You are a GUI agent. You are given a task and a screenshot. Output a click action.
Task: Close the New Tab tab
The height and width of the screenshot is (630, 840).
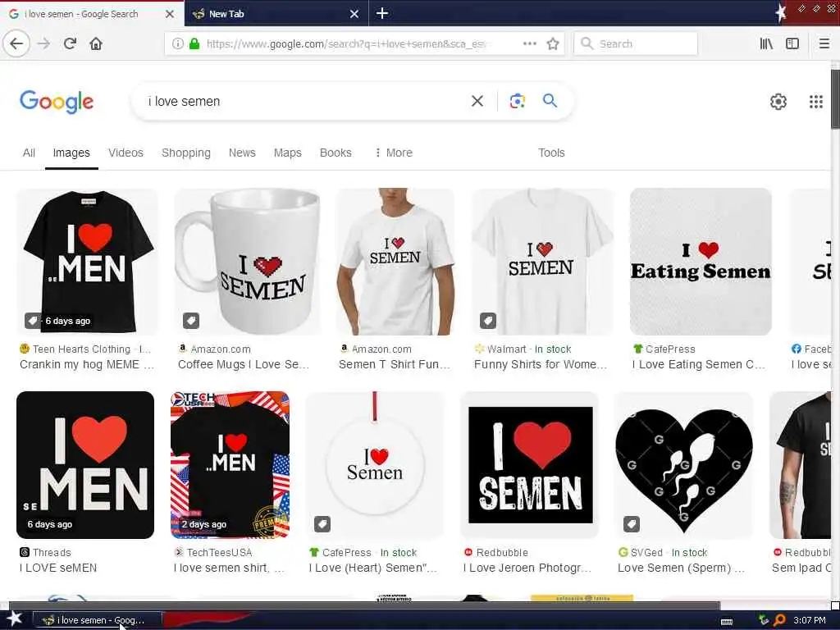coord(354,14)
